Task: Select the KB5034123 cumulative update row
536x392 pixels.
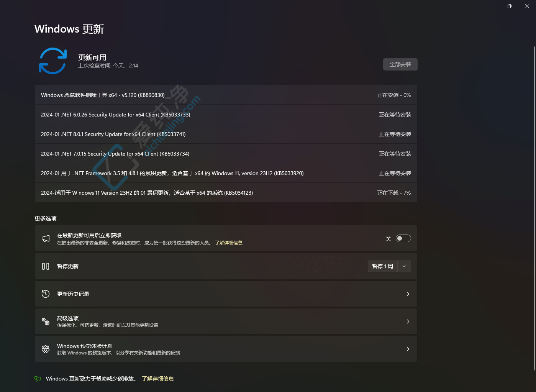Action: pyautogui.click(x=226, y=193)
